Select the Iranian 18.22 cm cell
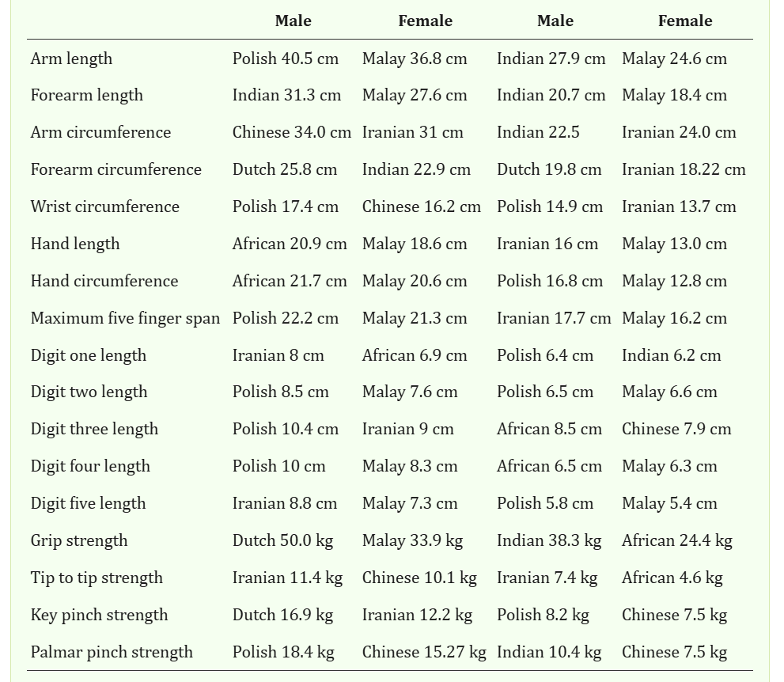The width and height of the screenshot is (784, 682). tap(684, 169)
